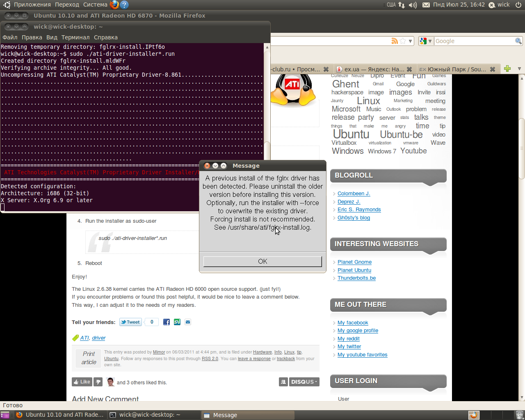Screen dimensions: 525x420
Task: Focus the Google search input field
Action: (475, 41)
